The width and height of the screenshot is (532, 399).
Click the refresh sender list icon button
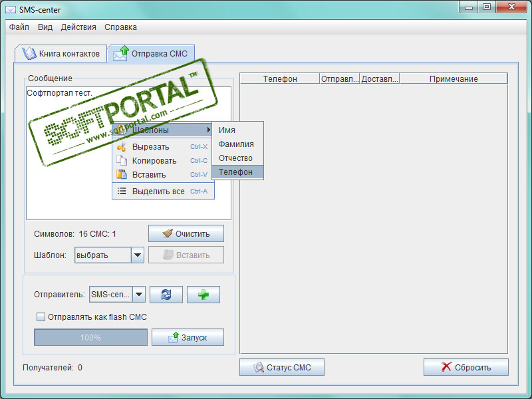point(166,295)
